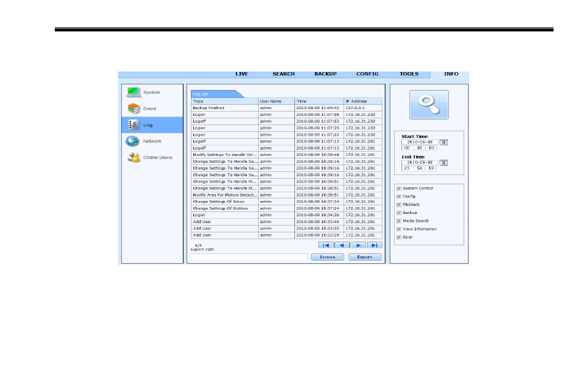Select the Logoff entry at 11:07:53

[286, 121]
